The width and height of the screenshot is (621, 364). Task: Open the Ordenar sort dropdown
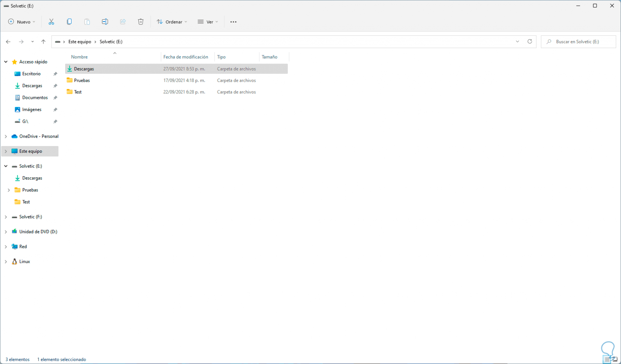pos(172,22)
